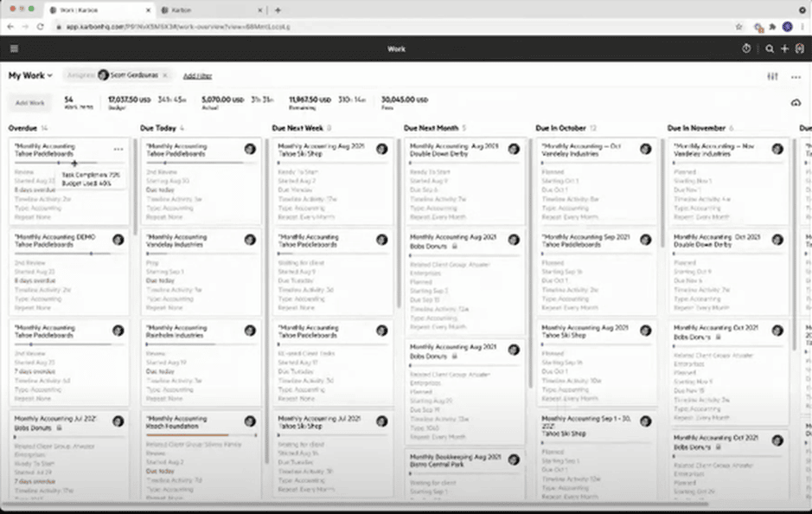This screenshot has height=514, width=812.
Task: Click the cloud export icon
Action: [796, 103]
